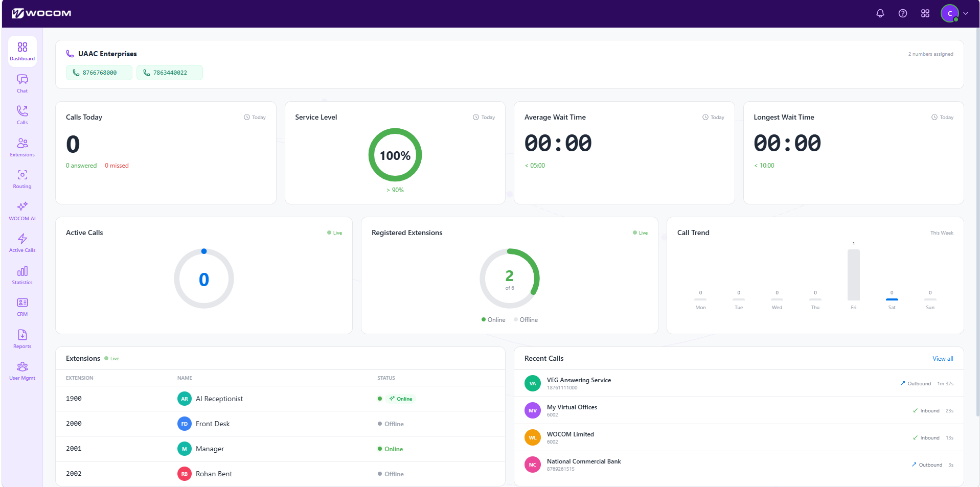Open User Mgmt in the sidebar
The image size is (980, 487).
coord(22,370)
